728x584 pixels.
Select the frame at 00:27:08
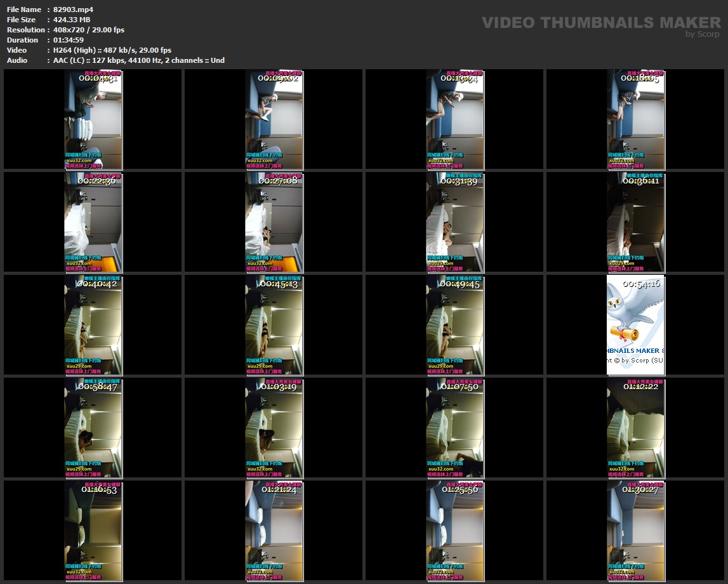(x=274, y=222)
